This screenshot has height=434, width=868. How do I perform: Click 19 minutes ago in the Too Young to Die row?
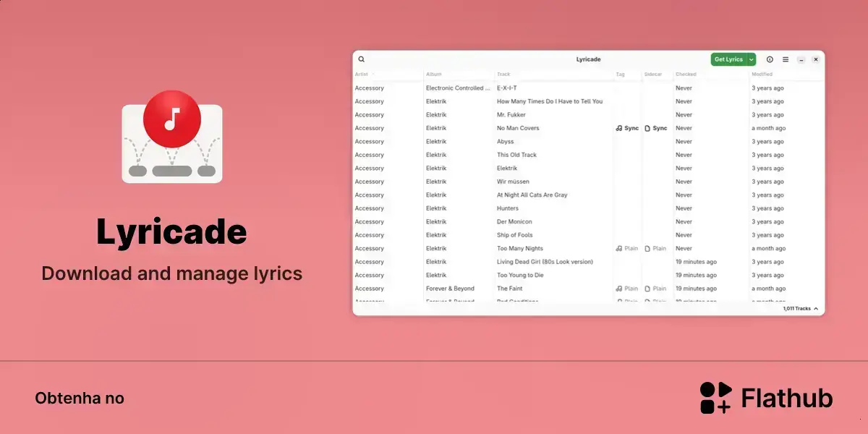[696, 275]
